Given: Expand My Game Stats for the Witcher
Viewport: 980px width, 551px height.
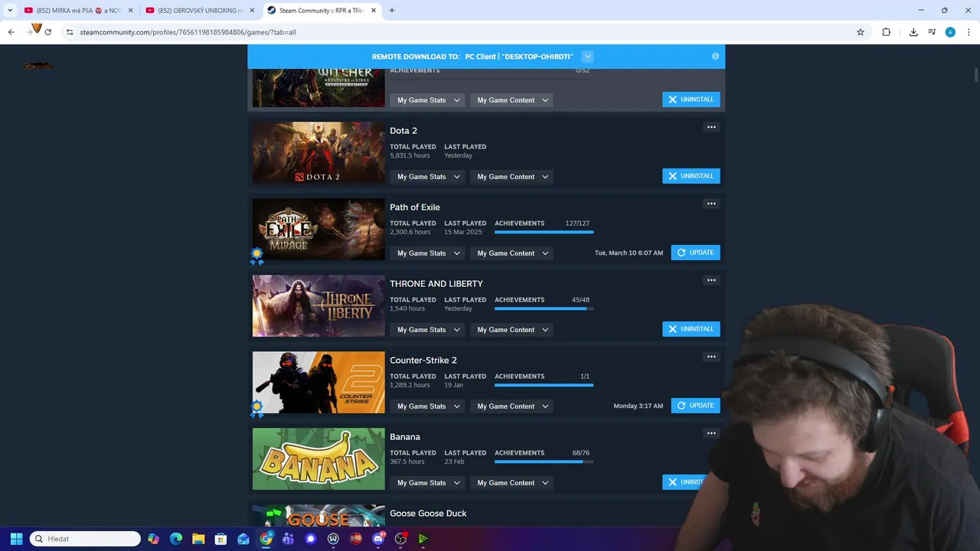Looking at the screenshot, I should [x=428, y=100].
